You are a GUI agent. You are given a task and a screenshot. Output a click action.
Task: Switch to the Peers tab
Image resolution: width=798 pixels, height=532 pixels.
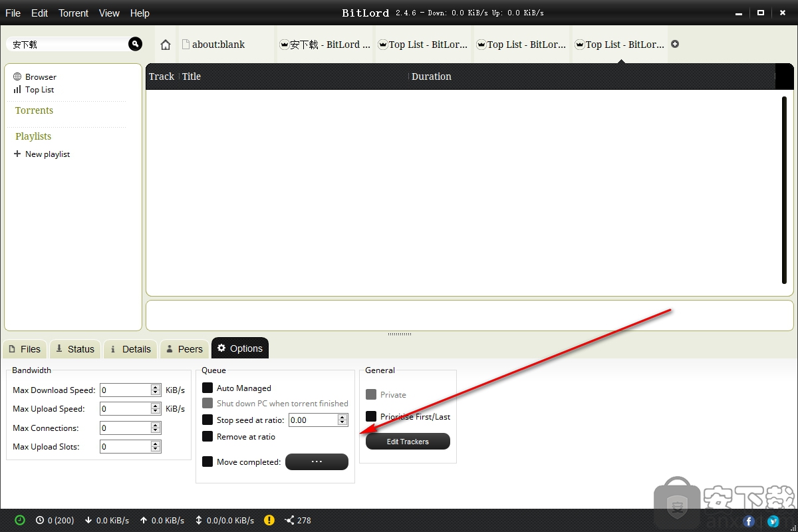[184, 349]
